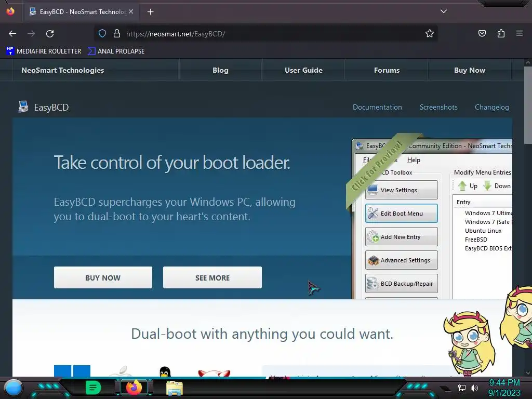532x399 pixels.
Task: Click network icon in system tray
Action: click(x=462, y=388)
